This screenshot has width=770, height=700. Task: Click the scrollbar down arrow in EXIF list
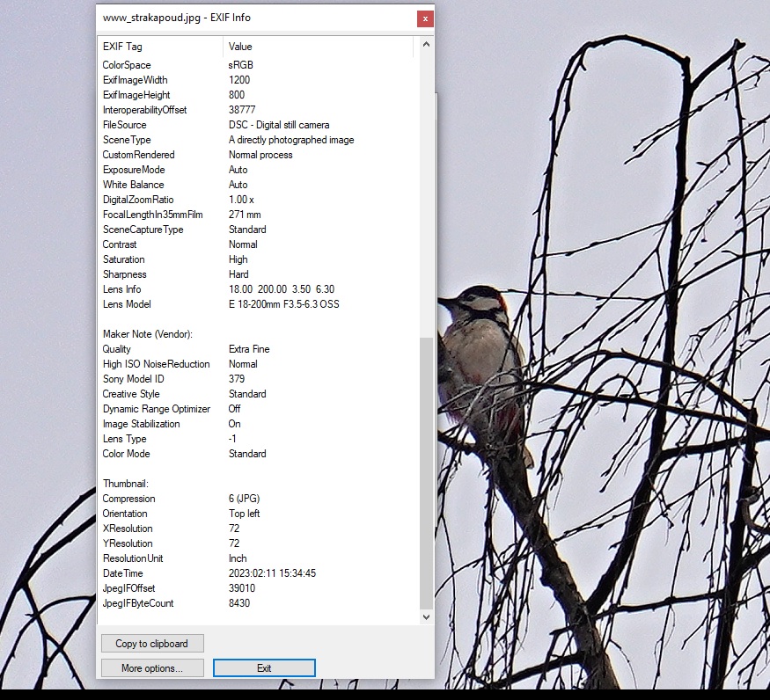click(x=427, y=617)
